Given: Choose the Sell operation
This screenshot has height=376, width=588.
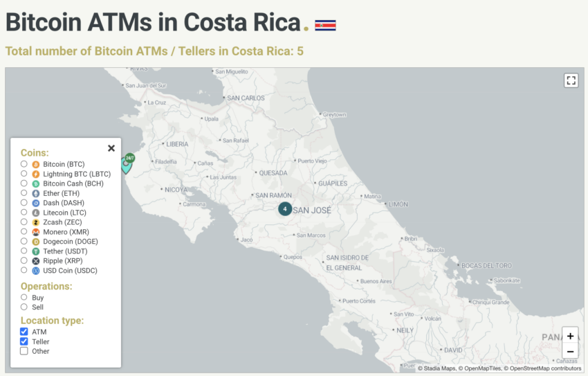Looking at the screenshot, I should tap(24, 307).
